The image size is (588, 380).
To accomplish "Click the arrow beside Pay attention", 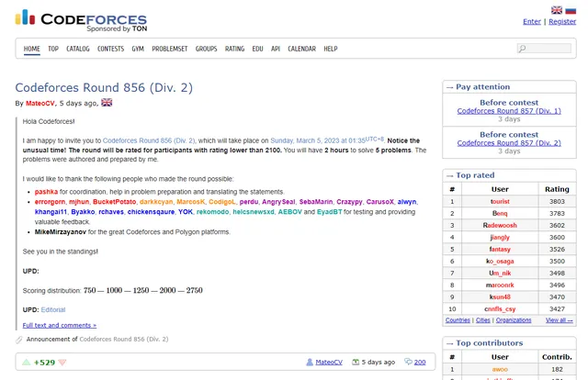I will tap(449, 87).
